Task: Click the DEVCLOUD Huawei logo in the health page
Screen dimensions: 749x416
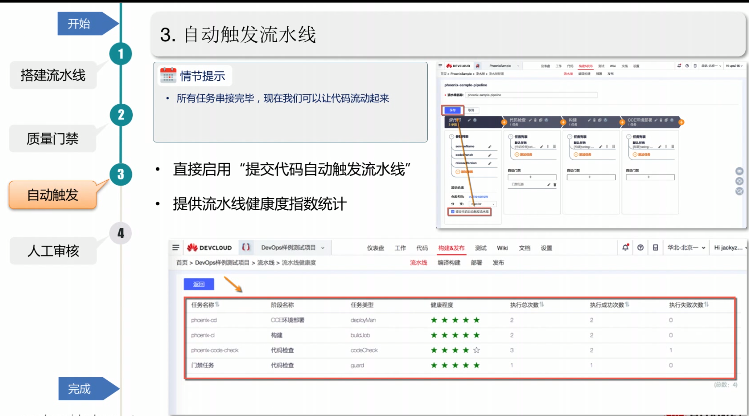Action: point(209,247)
